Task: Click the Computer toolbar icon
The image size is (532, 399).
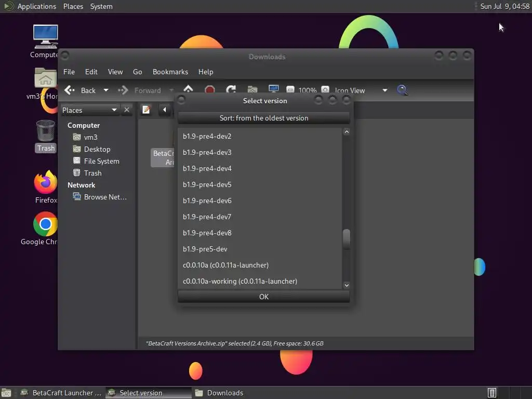Action: pyautogui.click(x=273, y=89)
